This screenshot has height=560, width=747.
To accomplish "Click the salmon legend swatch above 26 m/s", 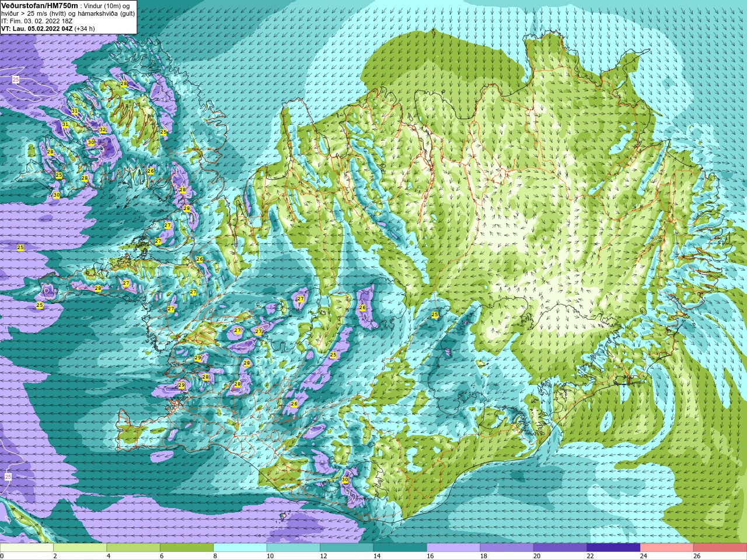I will point(720,548).
